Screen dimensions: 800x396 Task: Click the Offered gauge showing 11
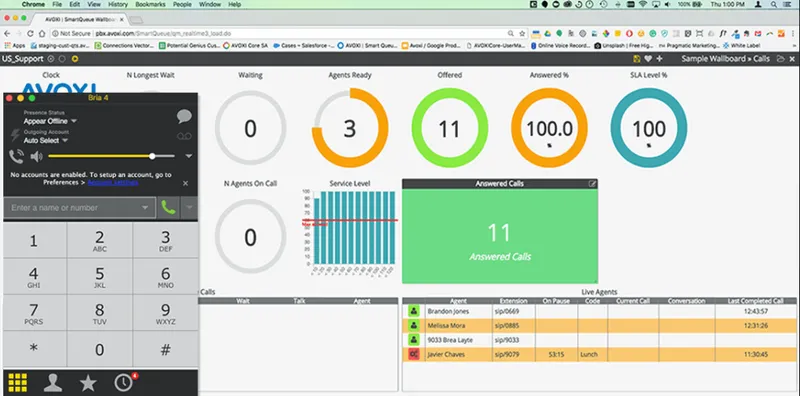[449, 128]
